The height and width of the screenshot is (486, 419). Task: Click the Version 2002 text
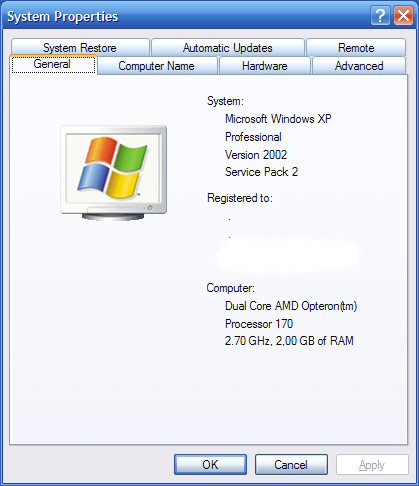[x=256, y=155]
